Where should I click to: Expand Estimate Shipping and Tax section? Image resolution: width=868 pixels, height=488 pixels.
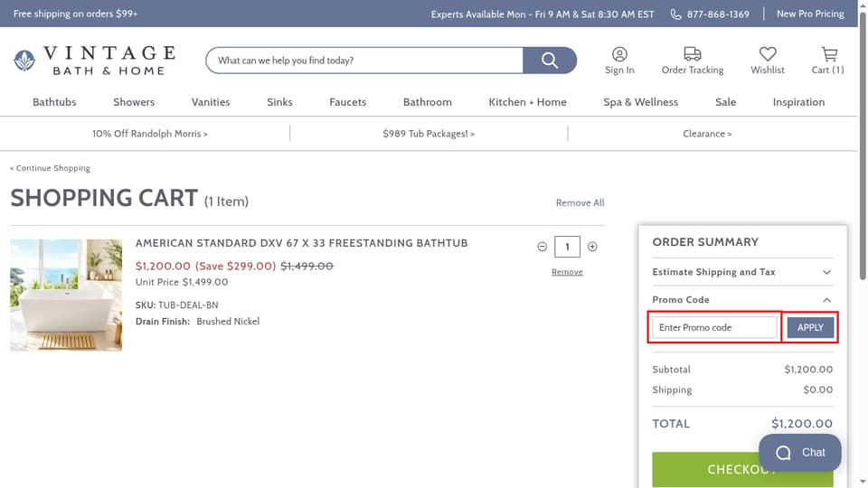pos(741,272)
